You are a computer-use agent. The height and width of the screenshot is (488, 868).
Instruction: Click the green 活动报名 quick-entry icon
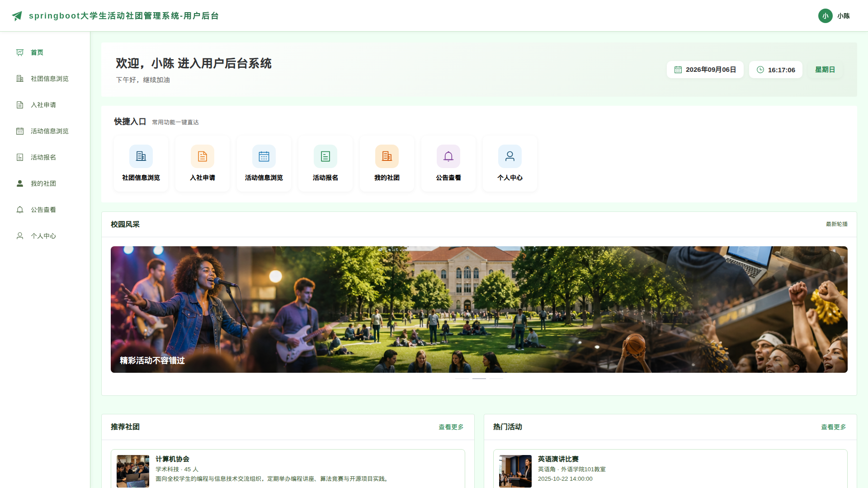pyautogui.click(x=325, y=156)
